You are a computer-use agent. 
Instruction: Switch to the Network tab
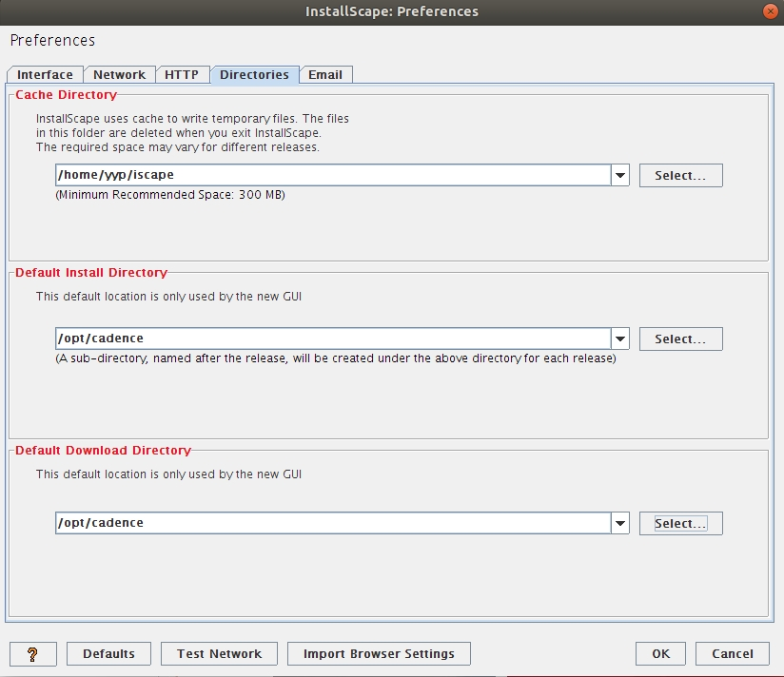120,74
